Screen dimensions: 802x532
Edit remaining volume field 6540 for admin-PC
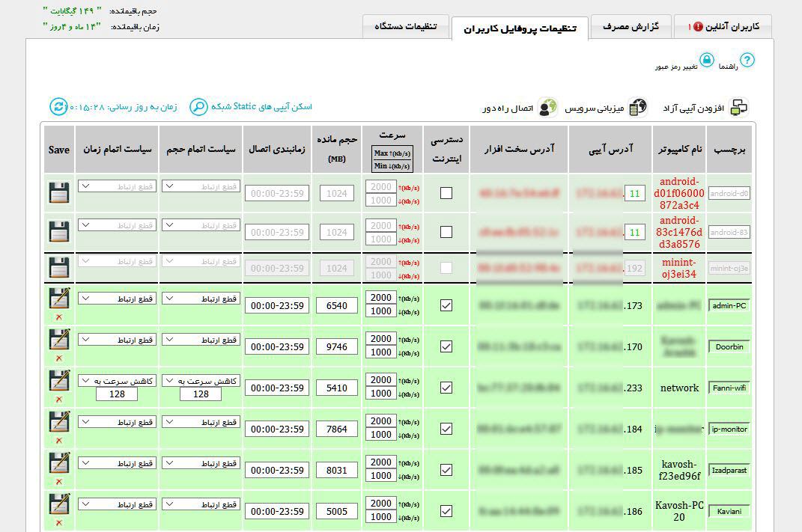point(336,305)
